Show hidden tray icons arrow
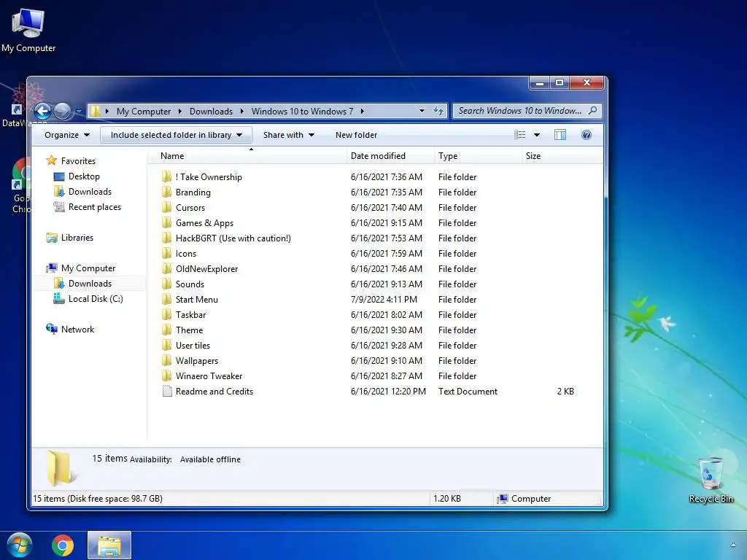 [x=733, y=545]
